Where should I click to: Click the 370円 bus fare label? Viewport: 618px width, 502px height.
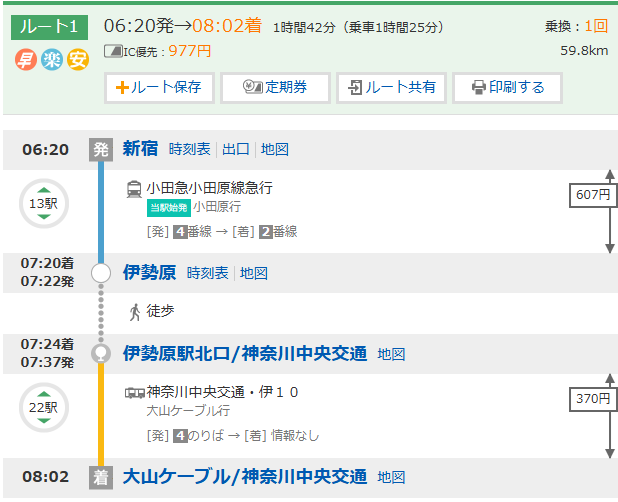coord(591,398)
